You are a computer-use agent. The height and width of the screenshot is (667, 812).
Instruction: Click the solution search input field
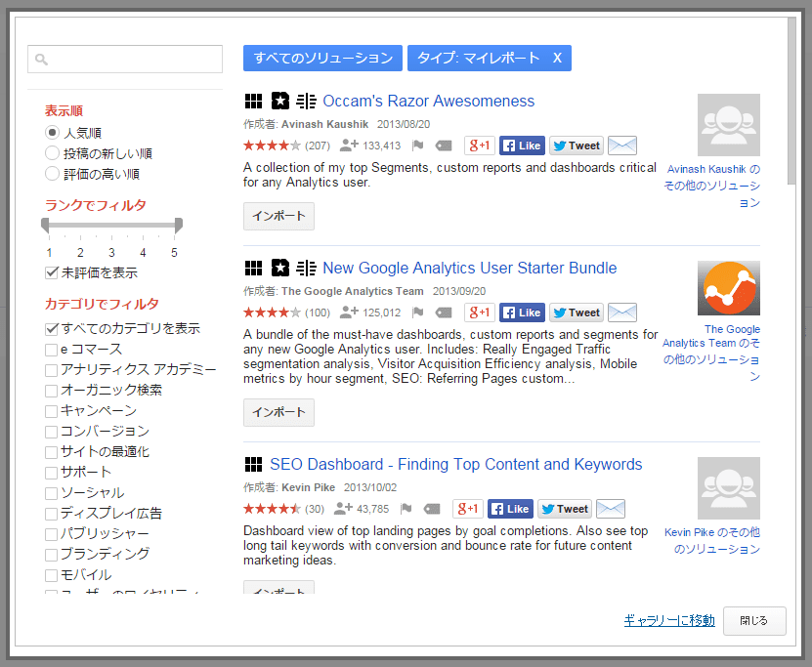tap(125, 59)
